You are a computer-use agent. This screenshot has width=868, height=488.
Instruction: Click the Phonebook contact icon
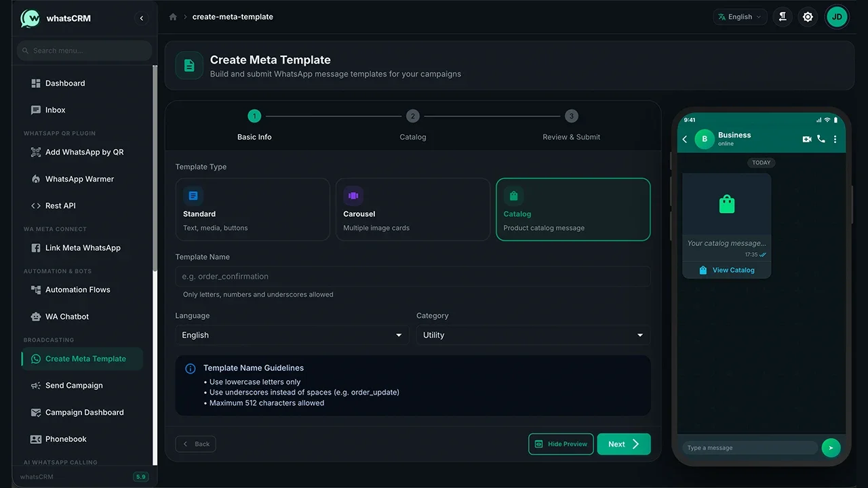click(x=36, y=439)
